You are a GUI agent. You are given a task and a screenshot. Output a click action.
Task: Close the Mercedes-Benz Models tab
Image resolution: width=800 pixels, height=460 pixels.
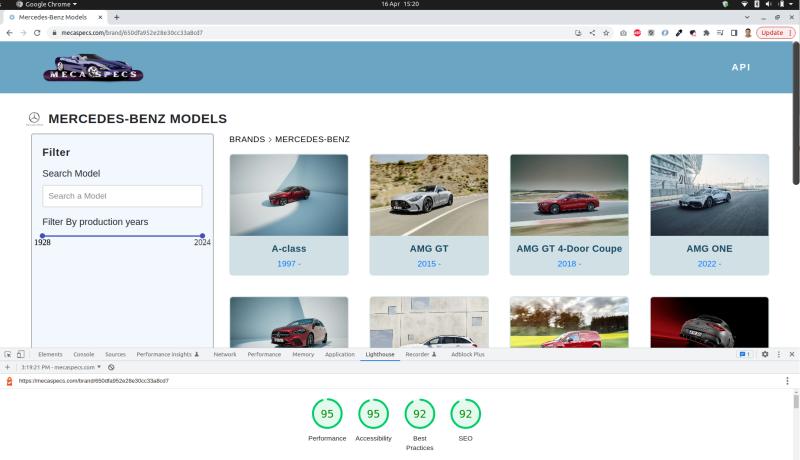click(x=101, y=17)
